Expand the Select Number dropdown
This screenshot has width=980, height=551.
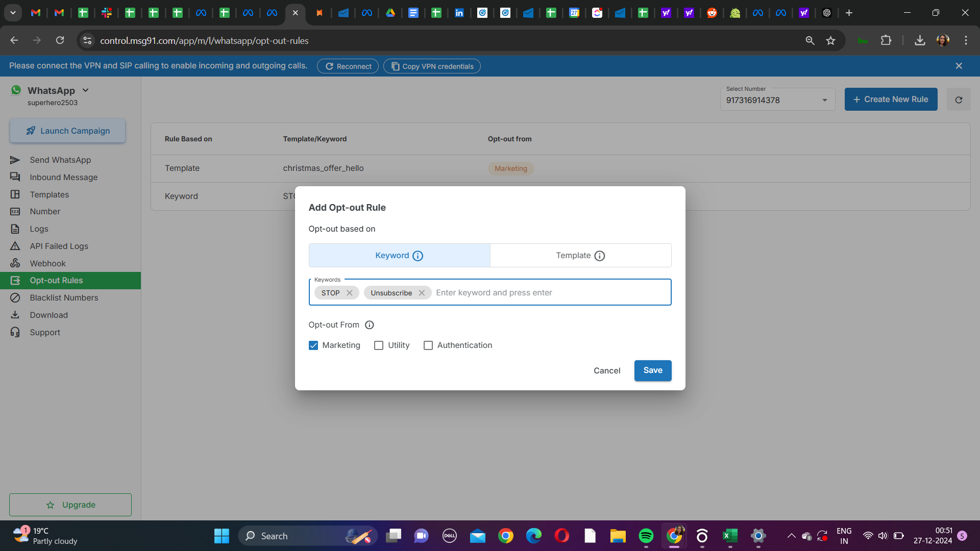point(824,100)
